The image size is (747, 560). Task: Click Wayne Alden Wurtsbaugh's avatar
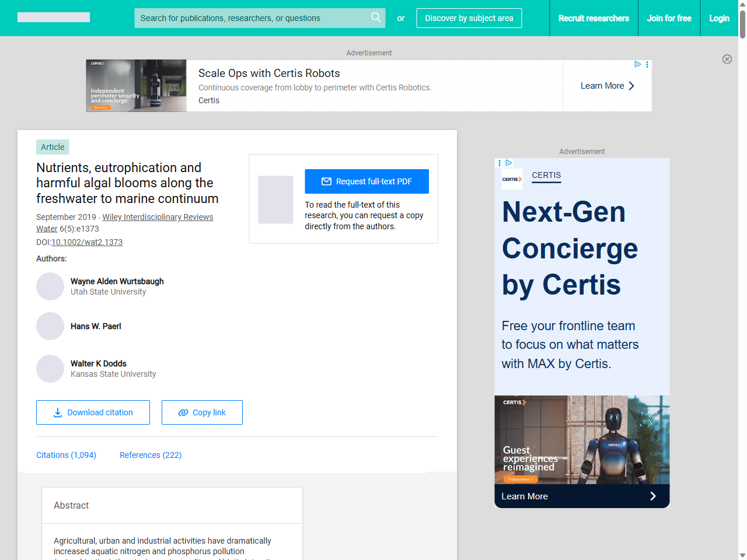click(50, 286)
